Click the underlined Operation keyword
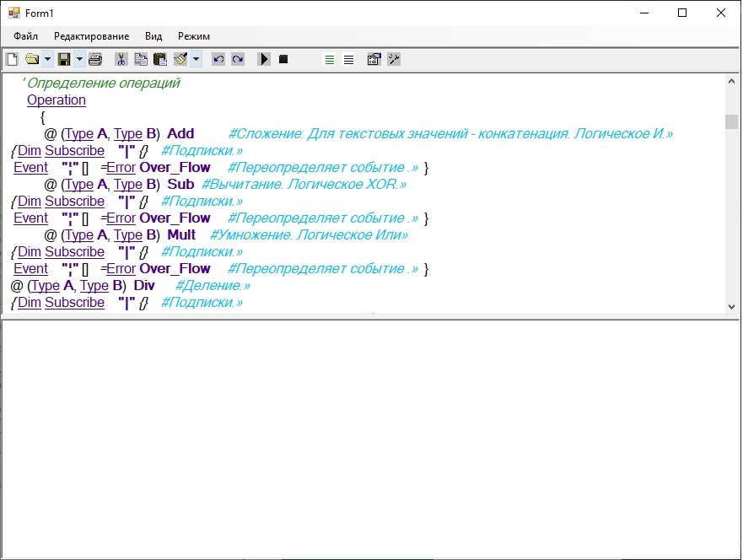Viewport: 743px width, 560px height. [57, 100]
